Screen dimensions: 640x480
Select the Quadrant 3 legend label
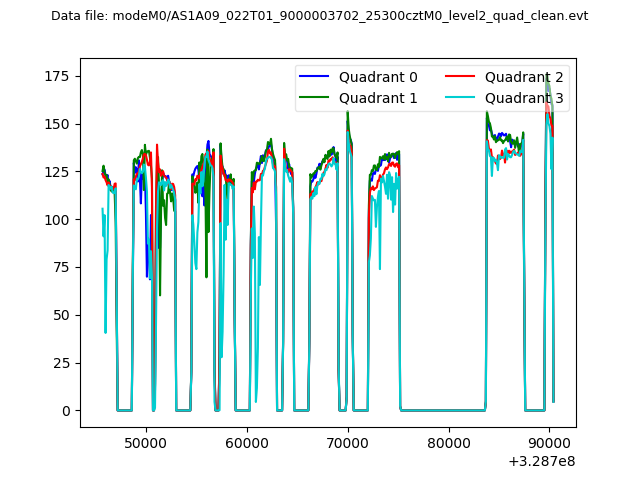(524, 98)
